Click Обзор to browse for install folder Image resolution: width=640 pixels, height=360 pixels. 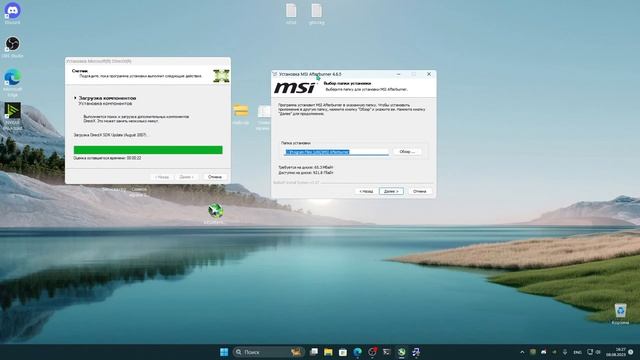point(407,151)
